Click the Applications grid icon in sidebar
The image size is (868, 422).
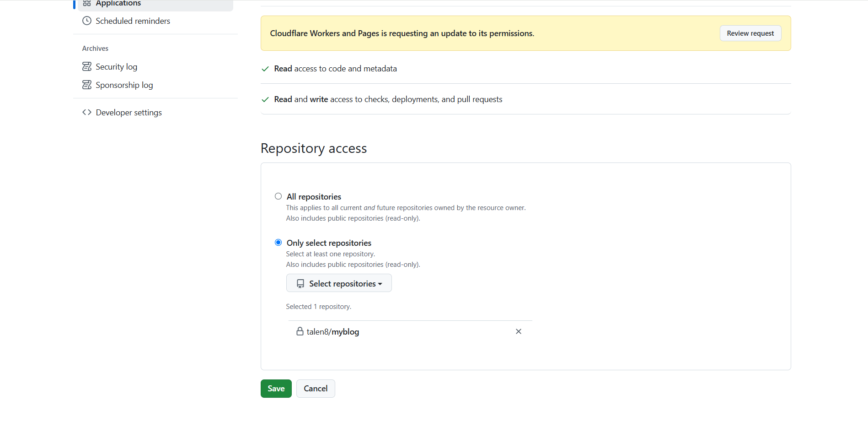pyautogui.click(x=87, y=3)
